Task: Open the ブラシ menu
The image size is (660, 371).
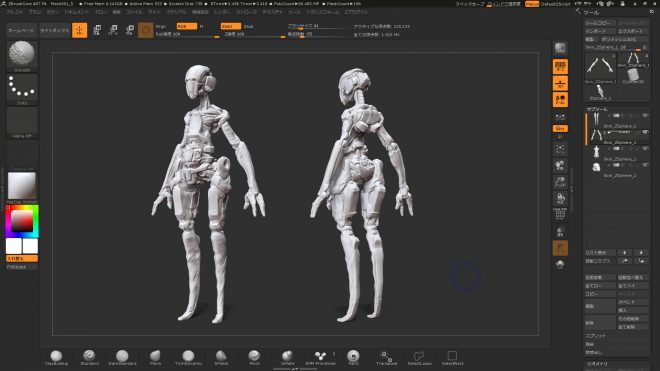Action: point(35,12)
